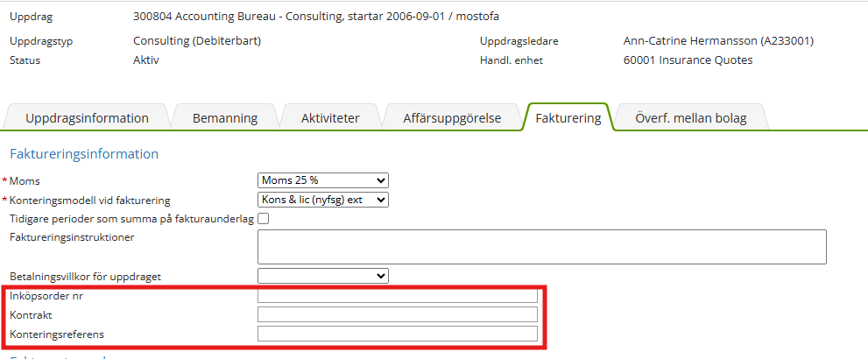Click the Faktureringsinformation section heading

84,154
